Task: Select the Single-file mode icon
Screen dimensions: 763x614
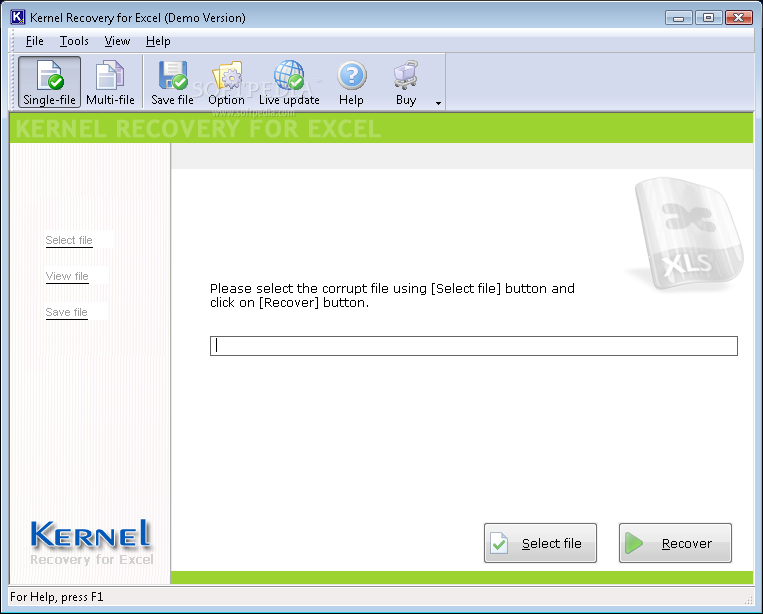Action: click(x=49, y=82)
